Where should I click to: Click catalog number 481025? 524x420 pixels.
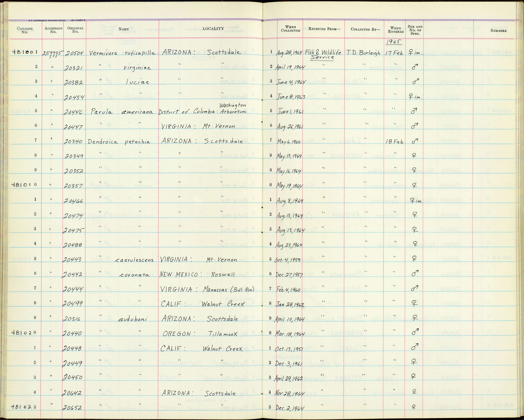[24, 407]
